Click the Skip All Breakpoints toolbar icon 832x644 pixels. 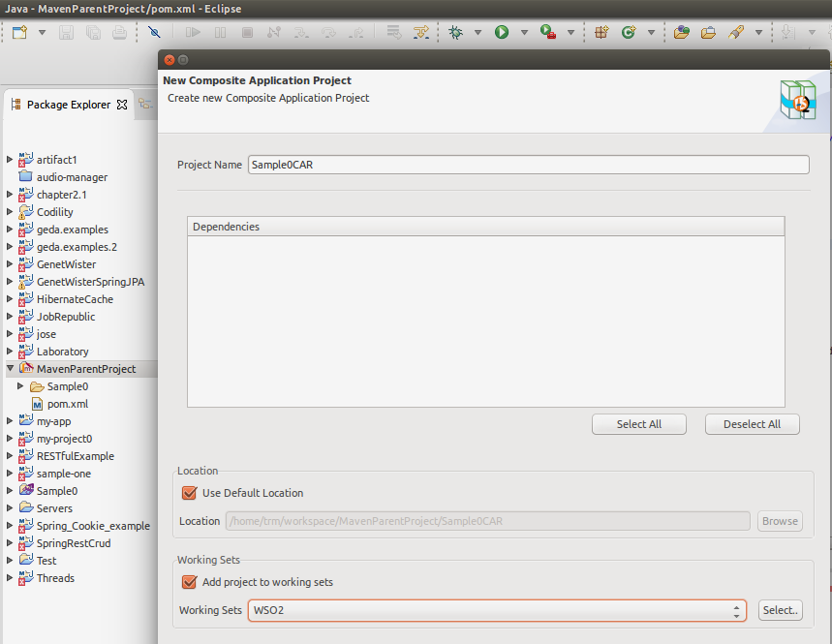[152, 32]
